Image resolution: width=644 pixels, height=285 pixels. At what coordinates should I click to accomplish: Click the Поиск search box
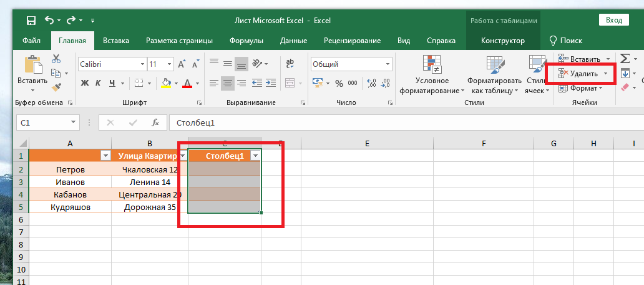click(x=566, y=41)
